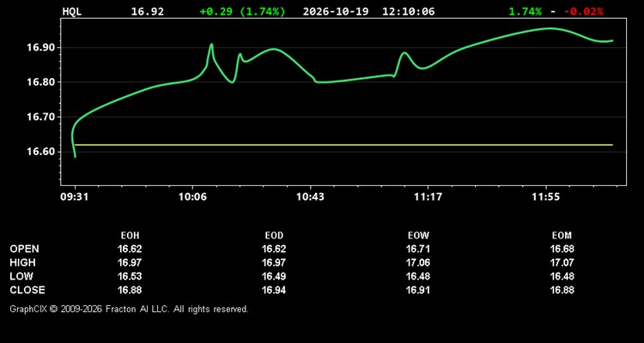Click the yellow previous-close reference line

[x=343, y=145]
